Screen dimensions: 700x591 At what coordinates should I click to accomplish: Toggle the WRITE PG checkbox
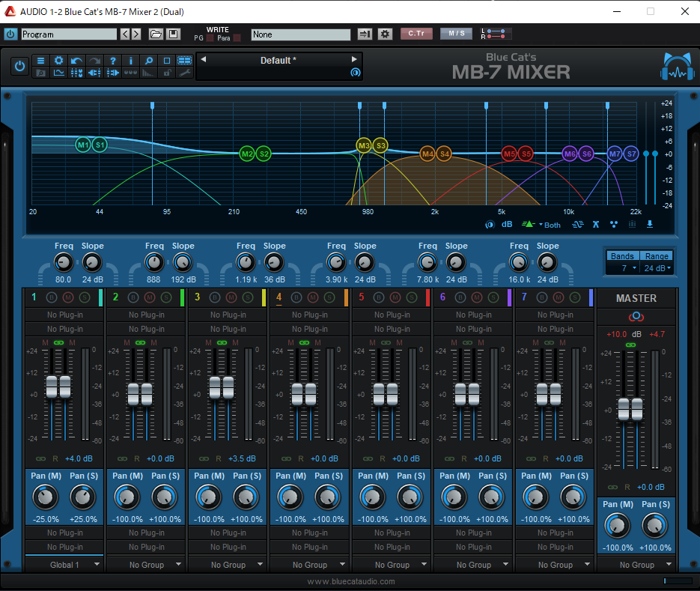point(210,38)
